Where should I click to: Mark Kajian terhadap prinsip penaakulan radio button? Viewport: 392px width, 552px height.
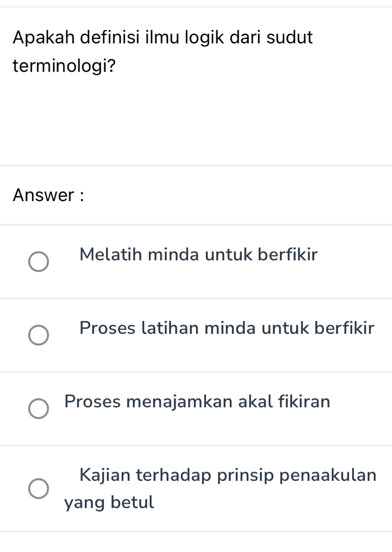click(38, 488)
